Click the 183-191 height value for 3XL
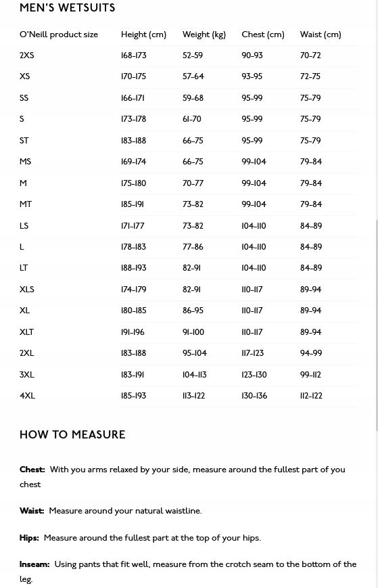The width and height of the screenshot is (378, 588). click(133, 375)
